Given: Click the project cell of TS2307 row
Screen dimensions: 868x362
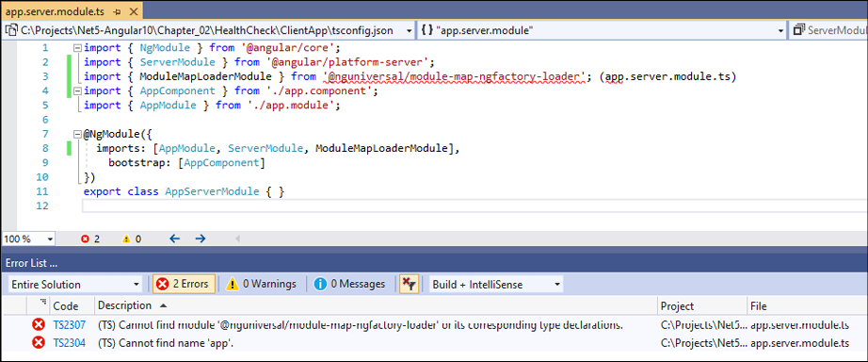Looking at the screenshot, I should pyautogui.click(x=704, y=325).
